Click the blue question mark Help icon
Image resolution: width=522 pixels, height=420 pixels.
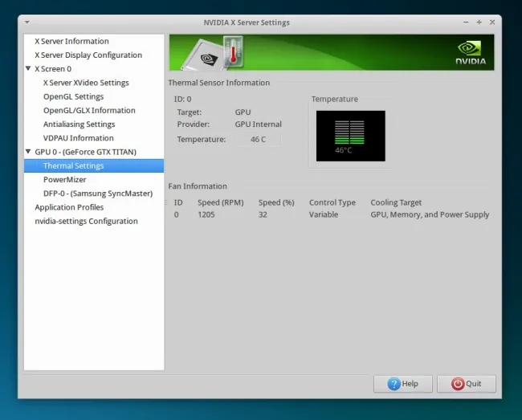pos(394,384)
